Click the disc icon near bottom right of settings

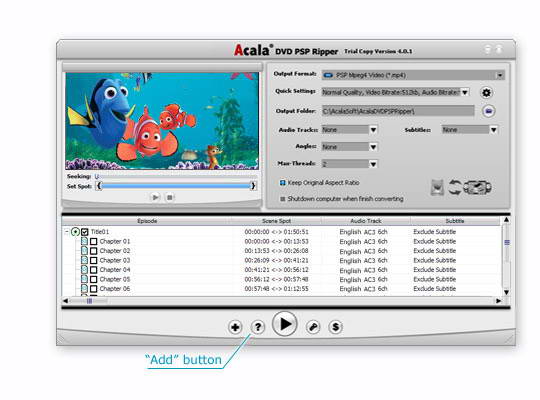(477, 188)
